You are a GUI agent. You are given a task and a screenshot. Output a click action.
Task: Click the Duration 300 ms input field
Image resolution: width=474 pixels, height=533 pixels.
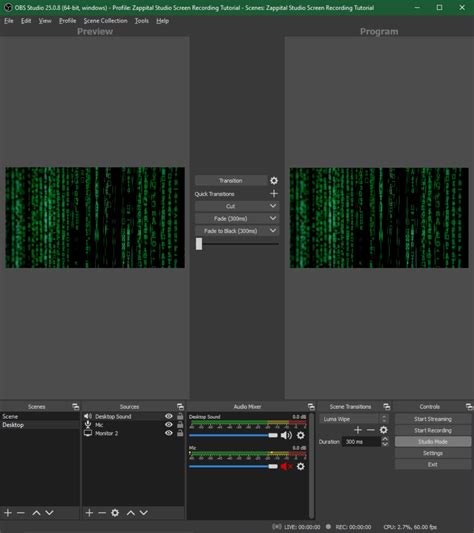tap(361, 442)
